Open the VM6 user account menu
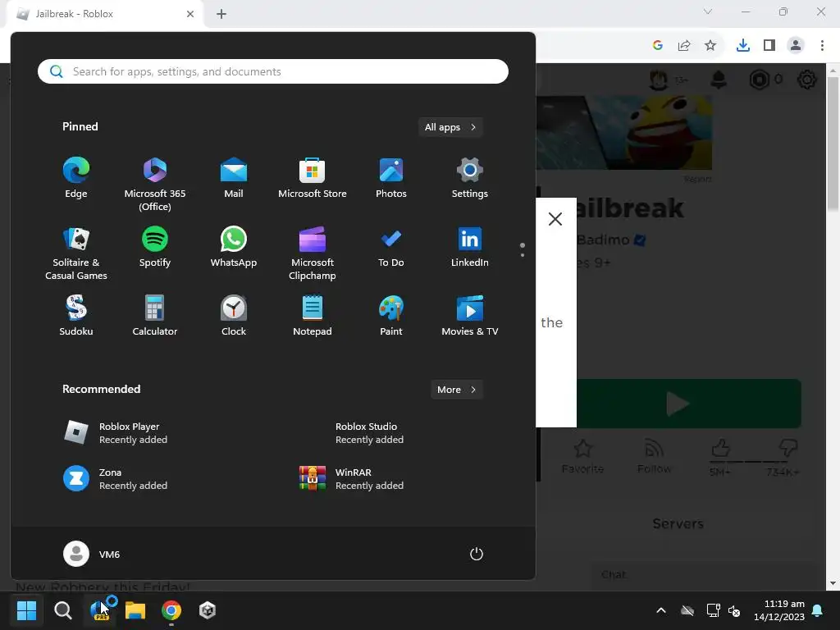840x630 pixels. (x=92, y=554)
